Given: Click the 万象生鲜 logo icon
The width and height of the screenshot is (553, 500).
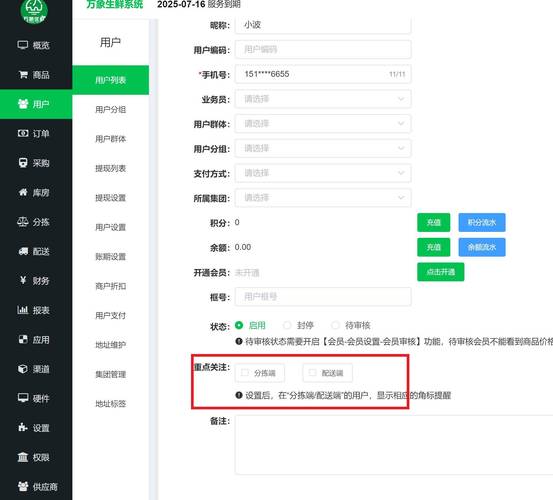Looking at the screenshot, I should 34,11.
